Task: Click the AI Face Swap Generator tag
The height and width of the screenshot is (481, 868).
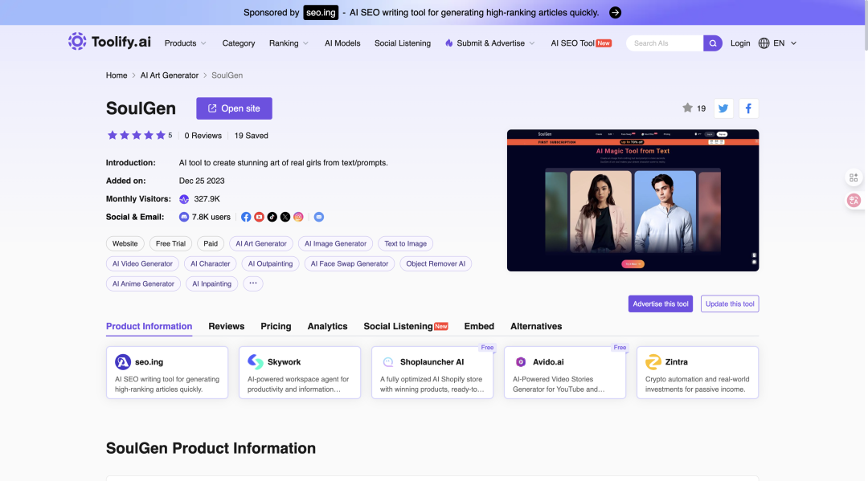Action: [x=350, y=263]
